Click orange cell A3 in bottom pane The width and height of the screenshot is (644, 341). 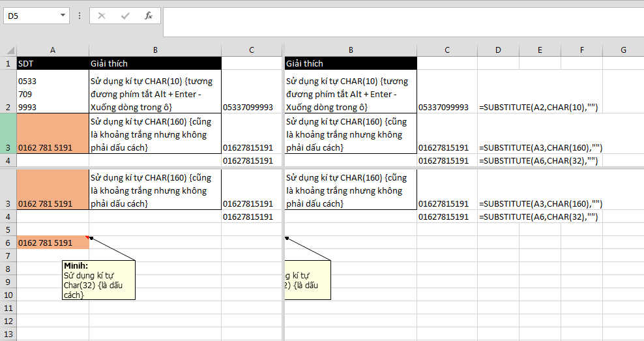pos(53,190)
